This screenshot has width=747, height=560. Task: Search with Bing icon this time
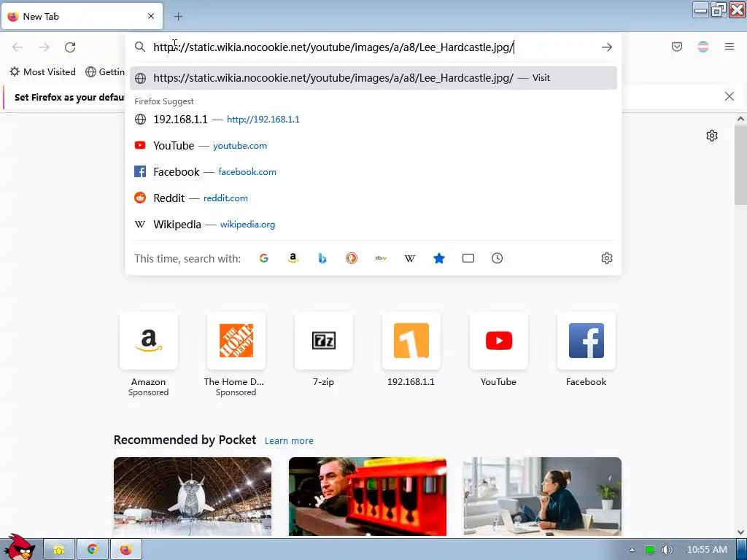tap(322, 258)
